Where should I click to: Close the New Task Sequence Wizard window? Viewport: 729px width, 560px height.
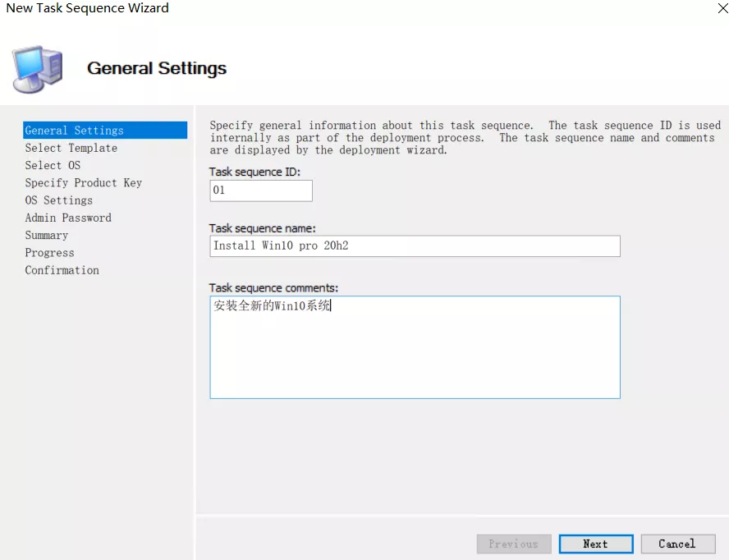[722, 8]
